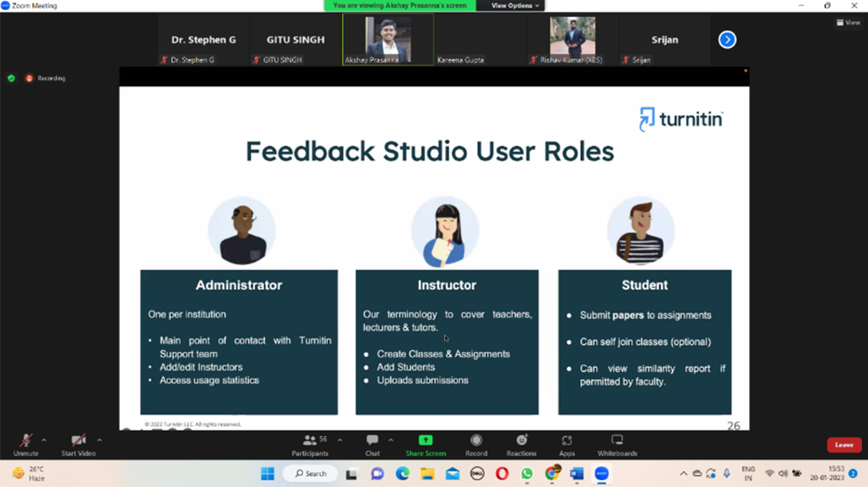Change the layout with the View button
The width and height of the screenshot is (868, 487).
coord(848,23)
